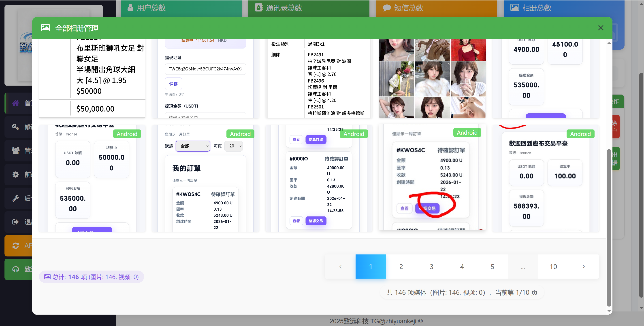The width and height of the screenshot is (644, 326).
Task: Click the key icon for password settings
Action: pyautogui.click(x=15, y=127)
